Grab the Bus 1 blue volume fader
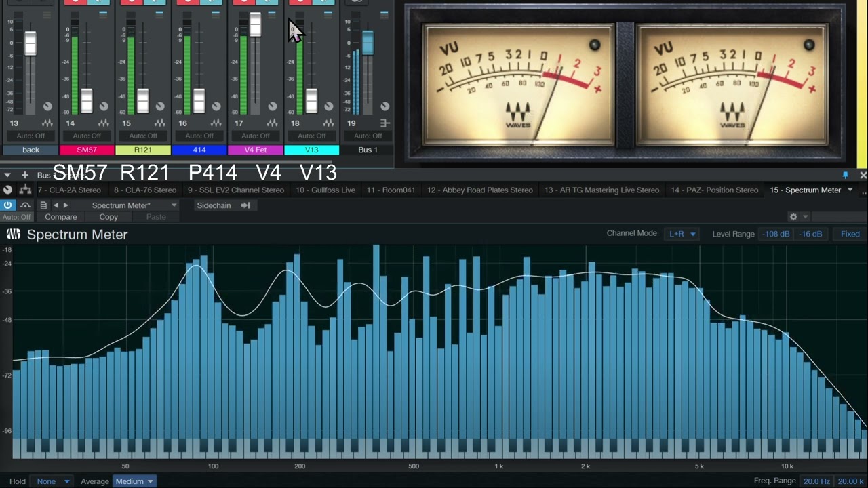Screen dimensions: 868x488 (x=368, y=43)
